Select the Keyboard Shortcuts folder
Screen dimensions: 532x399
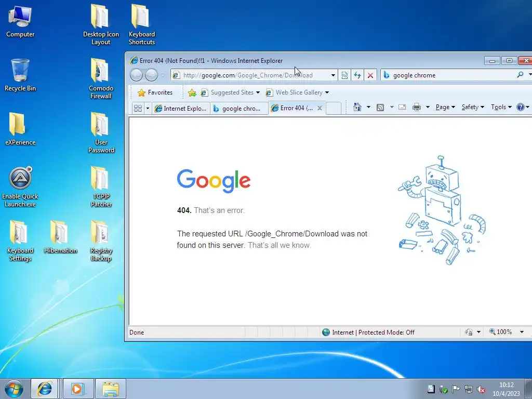(x=141, y=25)
